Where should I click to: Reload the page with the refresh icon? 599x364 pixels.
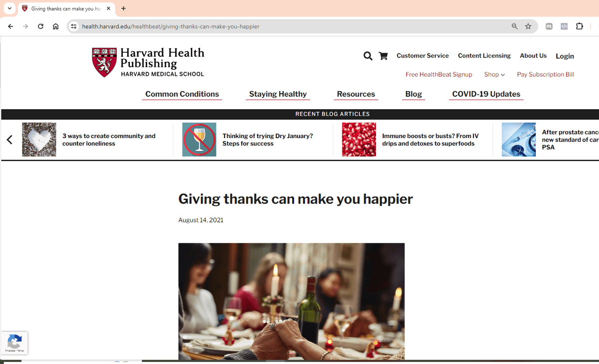click(41, 26)
